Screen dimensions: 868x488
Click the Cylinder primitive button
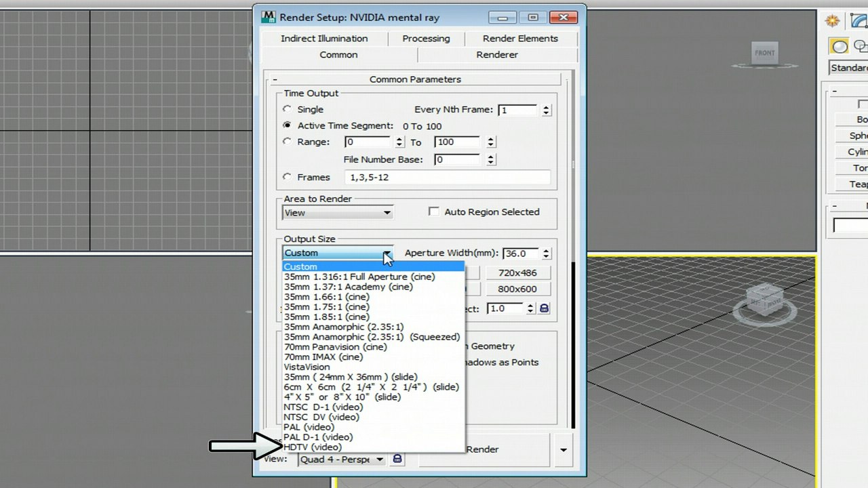point(852,152)
